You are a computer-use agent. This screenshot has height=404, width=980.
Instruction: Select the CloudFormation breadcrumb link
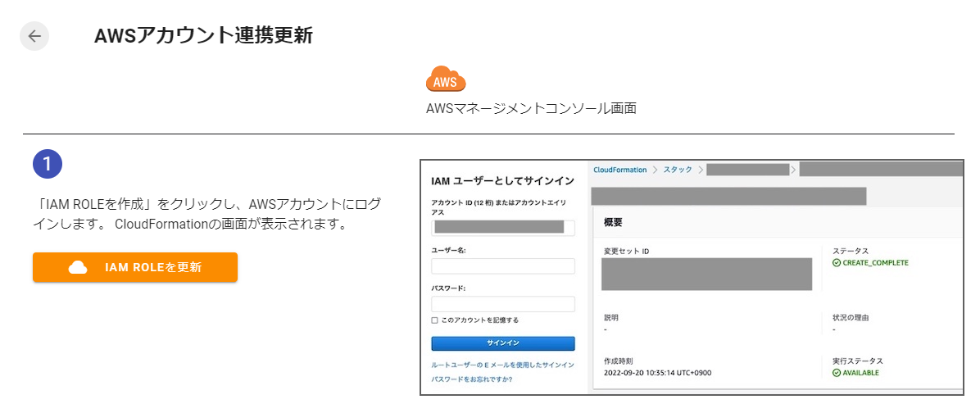tap(620, 170)
